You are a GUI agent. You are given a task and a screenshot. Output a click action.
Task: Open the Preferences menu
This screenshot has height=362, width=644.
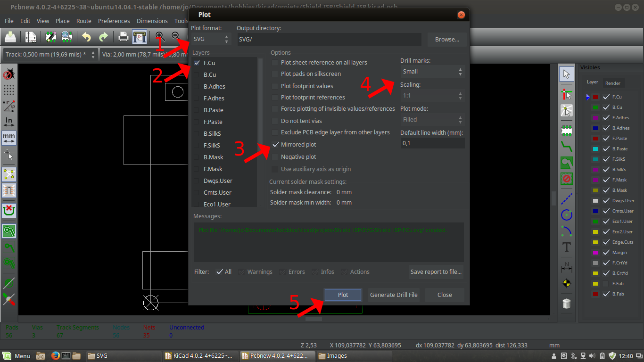(114, 21)
